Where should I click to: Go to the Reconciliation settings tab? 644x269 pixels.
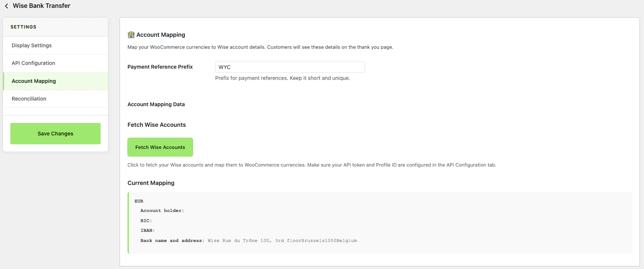pyautogui.click(x=29, y=99)
